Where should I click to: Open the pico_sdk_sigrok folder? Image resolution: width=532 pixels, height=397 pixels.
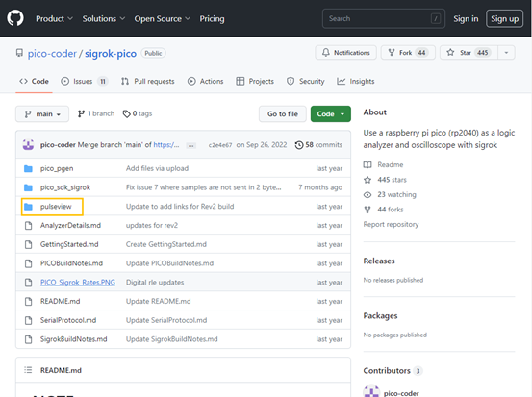pos(65,187)
